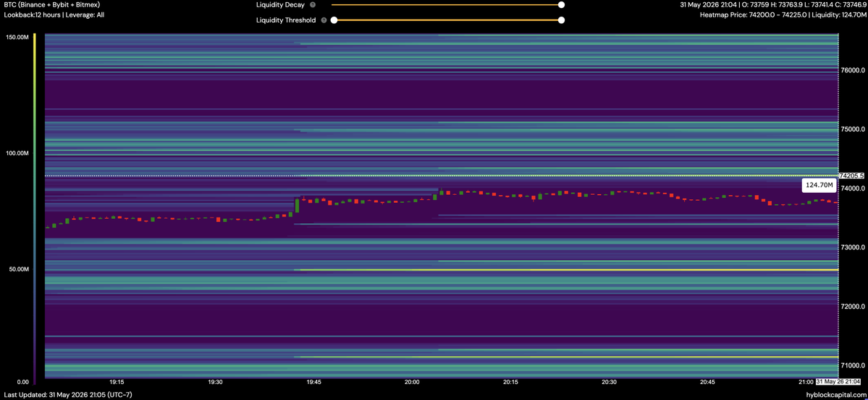Image resolution: width=868 pixels, height=400 pixels.
Task: Click the OHLC readout at top right
Action: (x=772, y=5)
